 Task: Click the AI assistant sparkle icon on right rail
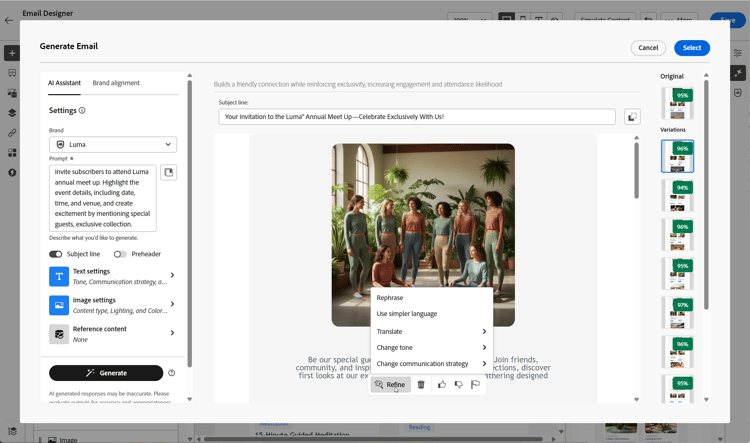click(x=738, y=73)
